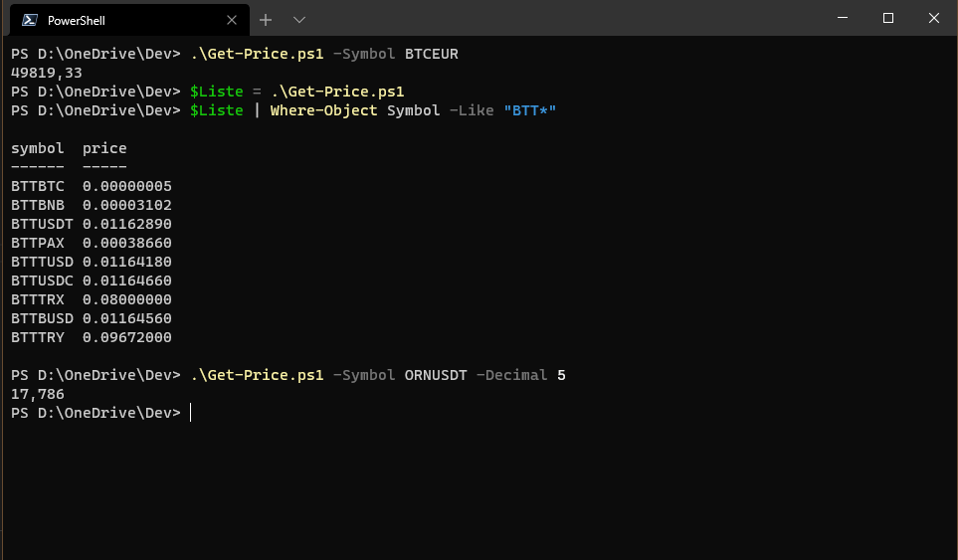Close the terminal window
Viewport: 958px width, 560px height.
tap(933, 18)
